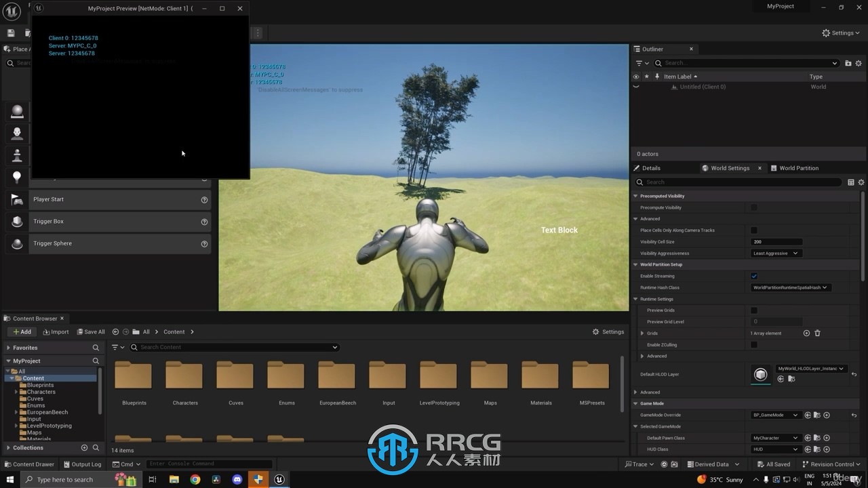This screenshot has width=868, height=488.
Task: Enable Precompute Visibility checkbox
Action: click(x=754, y=207)
